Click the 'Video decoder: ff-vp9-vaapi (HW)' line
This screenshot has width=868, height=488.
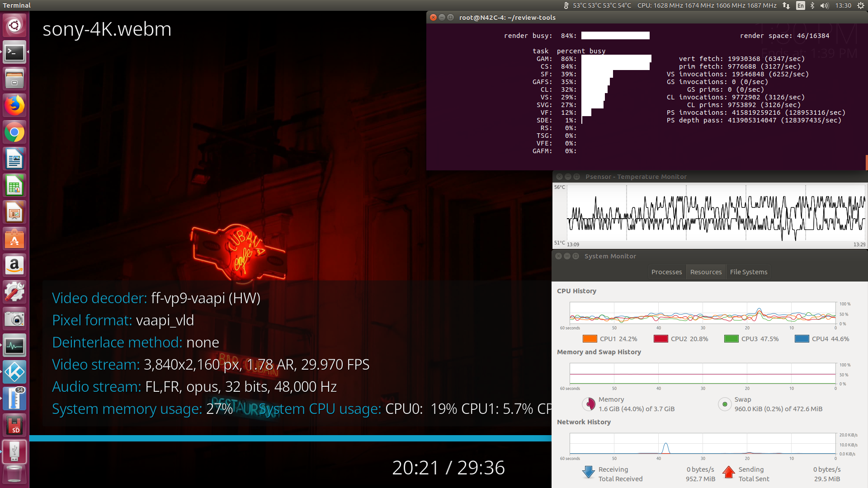pos(156,298)
